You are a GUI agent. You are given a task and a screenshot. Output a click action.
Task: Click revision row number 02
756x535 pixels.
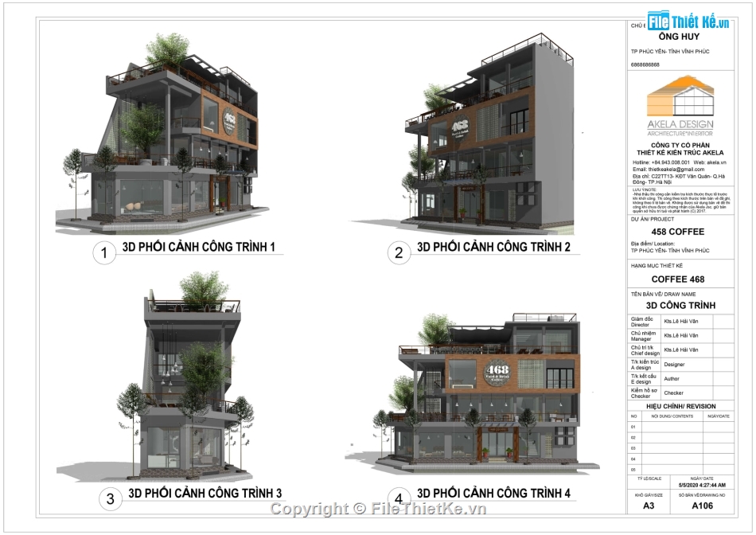[633, 438]
